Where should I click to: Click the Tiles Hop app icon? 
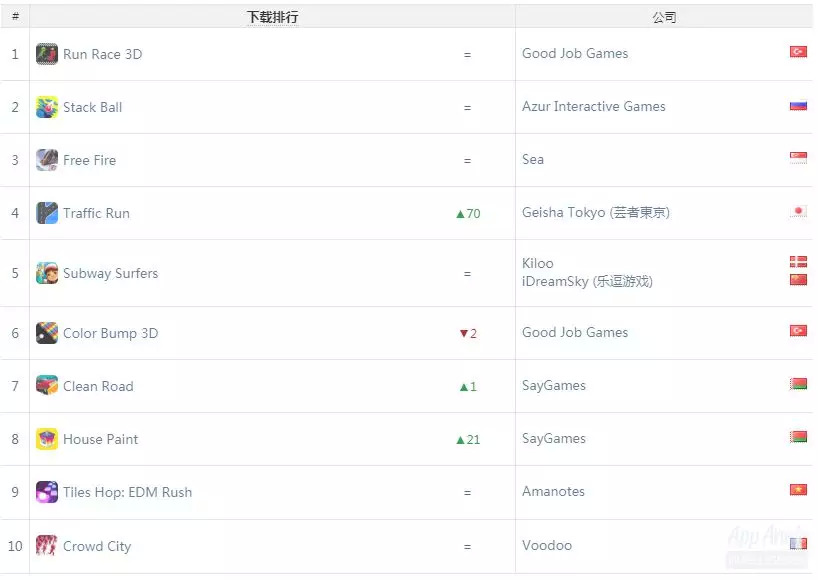click(46, 492)
